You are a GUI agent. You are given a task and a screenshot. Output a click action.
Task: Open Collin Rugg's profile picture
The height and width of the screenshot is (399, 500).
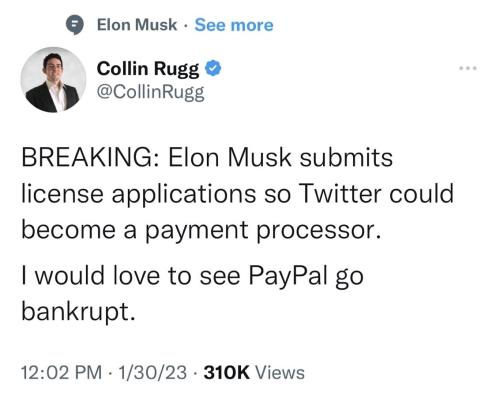(53, 80)
